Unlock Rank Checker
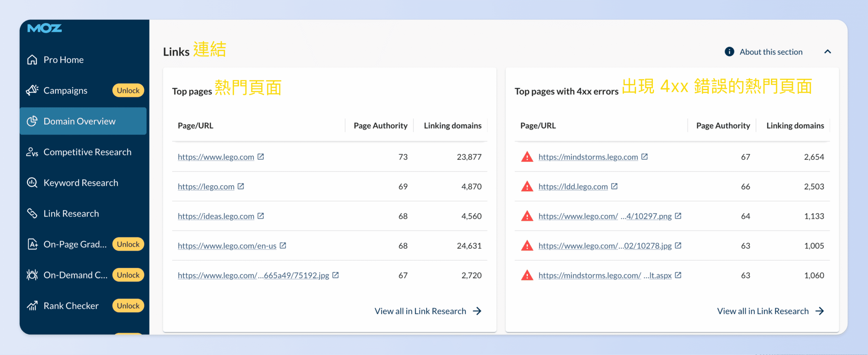 (128, 305)
